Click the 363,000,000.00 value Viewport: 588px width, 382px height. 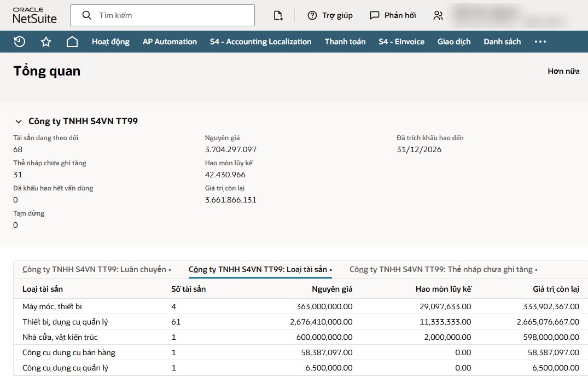pos(324,306)
